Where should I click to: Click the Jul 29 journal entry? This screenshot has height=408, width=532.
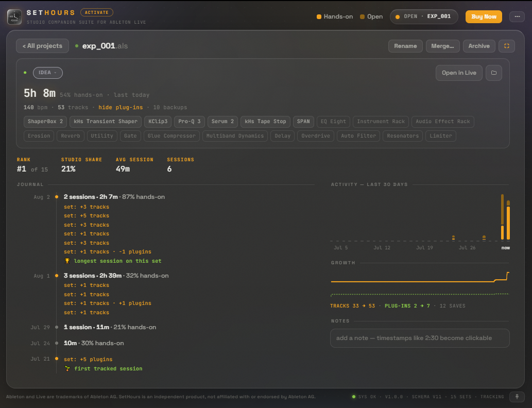[110, 327]
